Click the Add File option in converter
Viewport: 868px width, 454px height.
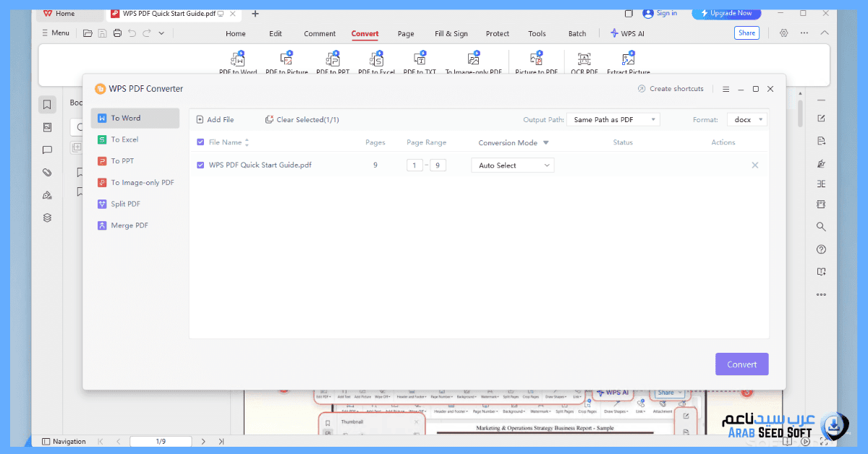(217, 119)
